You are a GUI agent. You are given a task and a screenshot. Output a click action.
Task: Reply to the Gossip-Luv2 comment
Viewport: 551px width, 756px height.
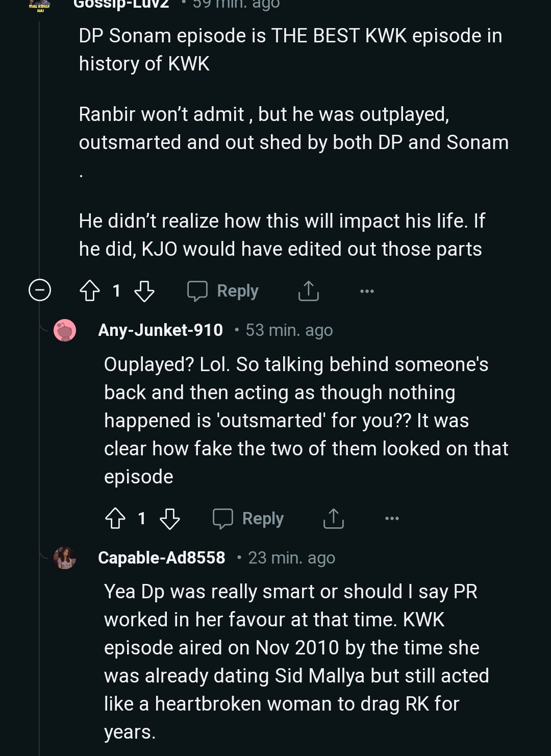click(237, 291)
